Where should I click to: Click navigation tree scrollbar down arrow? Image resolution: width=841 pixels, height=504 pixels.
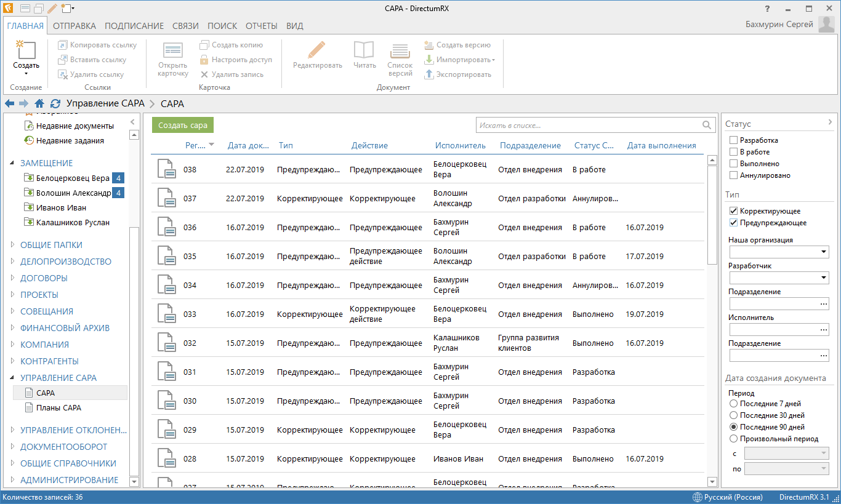click(134, 481)
